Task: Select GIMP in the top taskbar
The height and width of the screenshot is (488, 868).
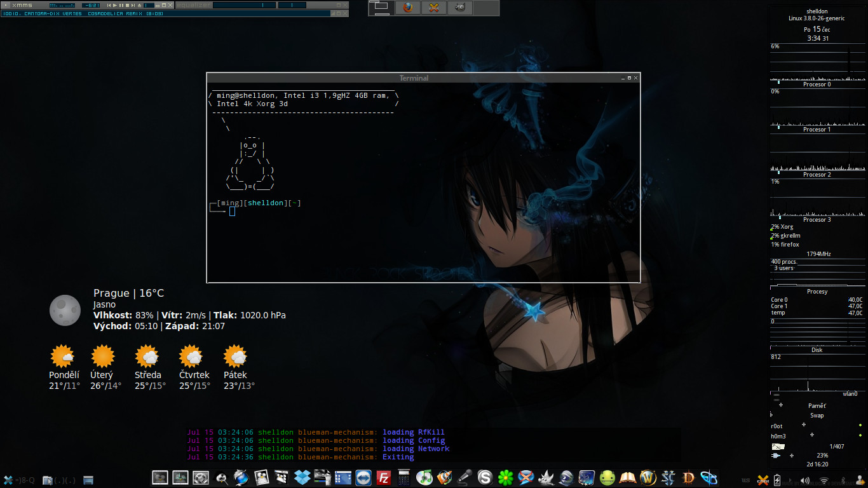Action: click(459, 8)
